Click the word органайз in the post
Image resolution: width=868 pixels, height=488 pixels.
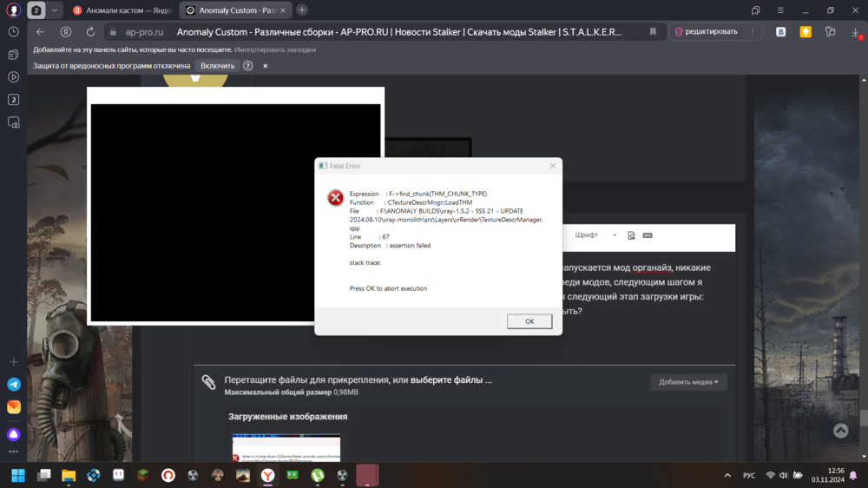[x=652, y=267]
